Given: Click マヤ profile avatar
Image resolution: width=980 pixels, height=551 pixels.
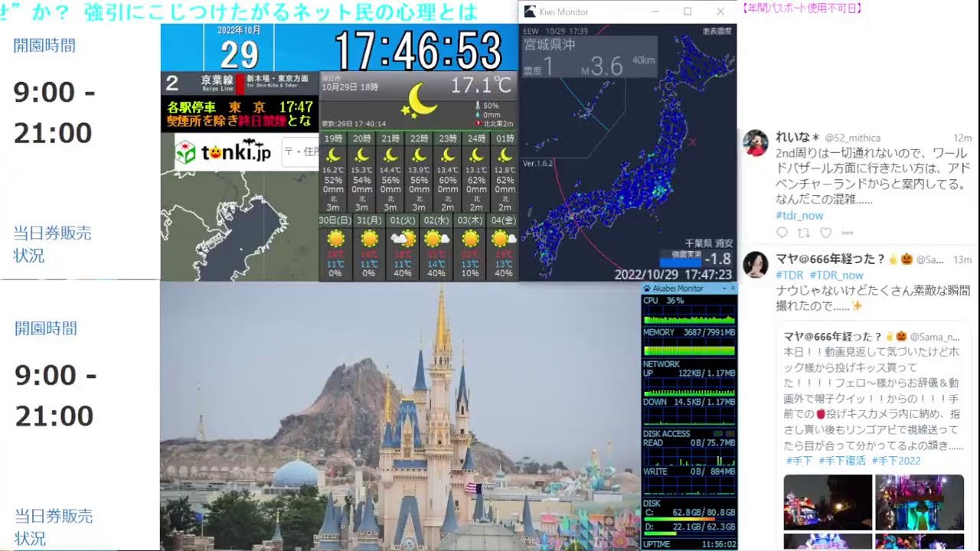Looking at the screenshot, I should [x=756, y=264].
